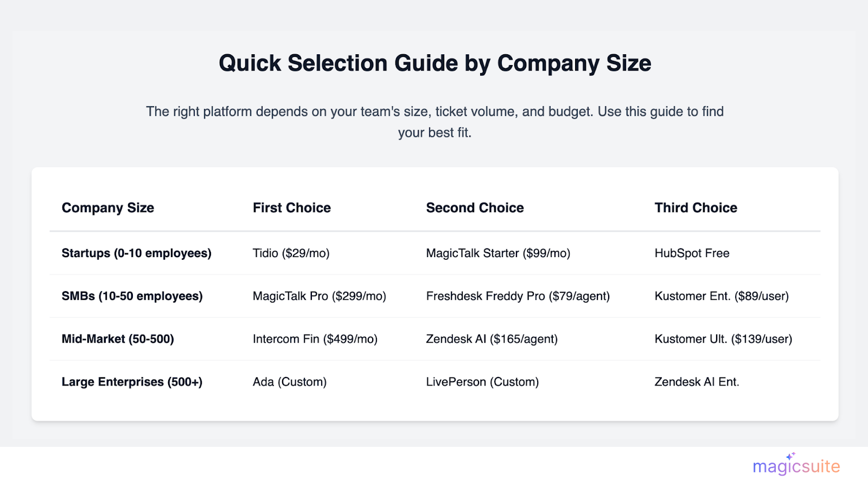
Task: Click the sparkle star above magicsuite logo
Action: 791,456
